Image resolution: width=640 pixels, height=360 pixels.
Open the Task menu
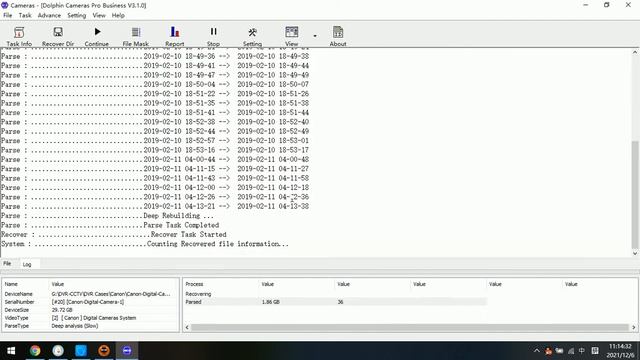coord(25,16)
